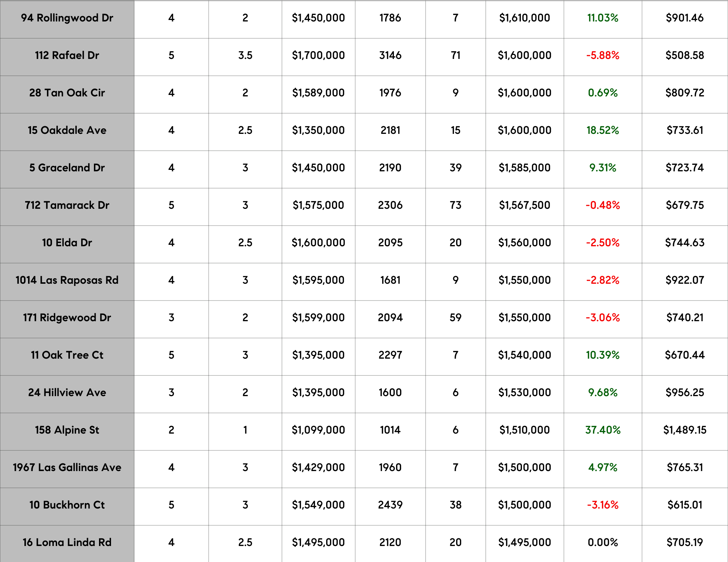Select the 16 Loma Linda Rd cell
The height and width of the screenshot is (562, 728).
tap(67, 543)
